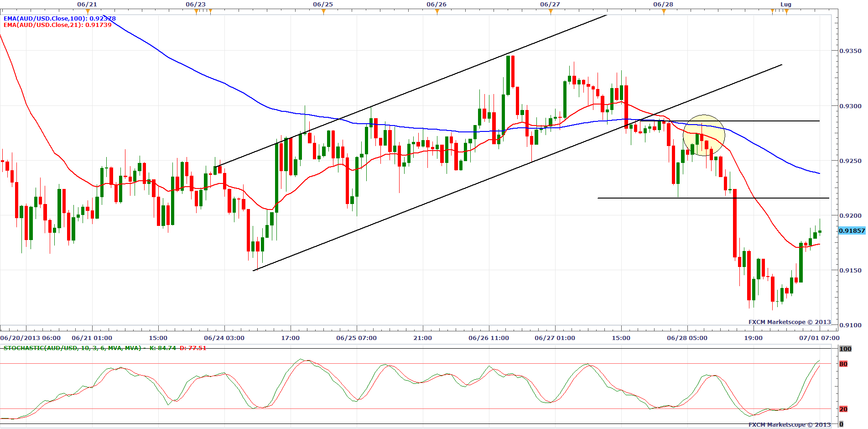Click FXCM Marketscope copyright in the price chart
Image resolution: width=868 pixels, height=429 pixels.
[789, 322]
